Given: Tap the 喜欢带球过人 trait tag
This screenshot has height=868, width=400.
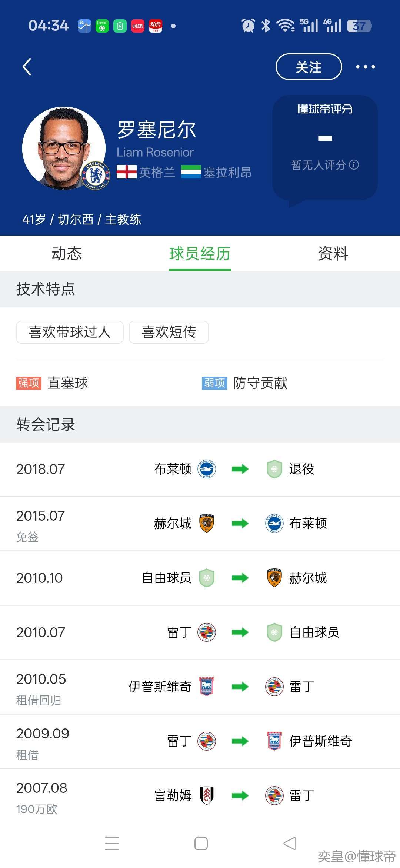Looking at the screenshot, I should pyautogui.click(x=70, y=332).
